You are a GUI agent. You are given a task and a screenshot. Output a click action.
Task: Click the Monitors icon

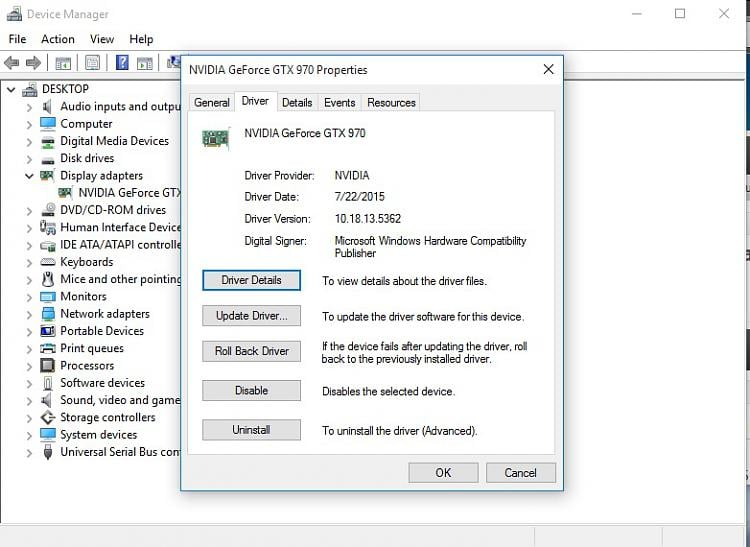(x=48, y=297)
